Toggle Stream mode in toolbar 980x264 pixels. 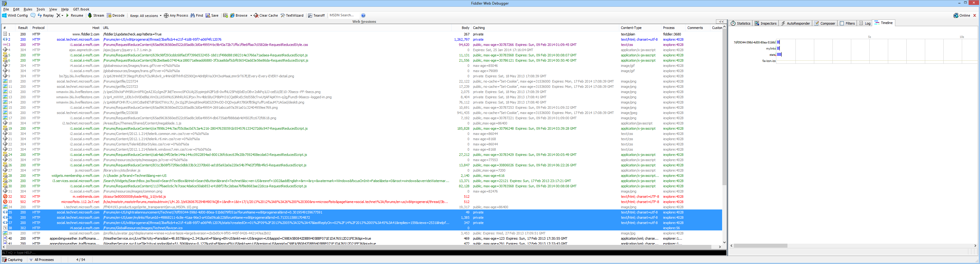(96, 16)
